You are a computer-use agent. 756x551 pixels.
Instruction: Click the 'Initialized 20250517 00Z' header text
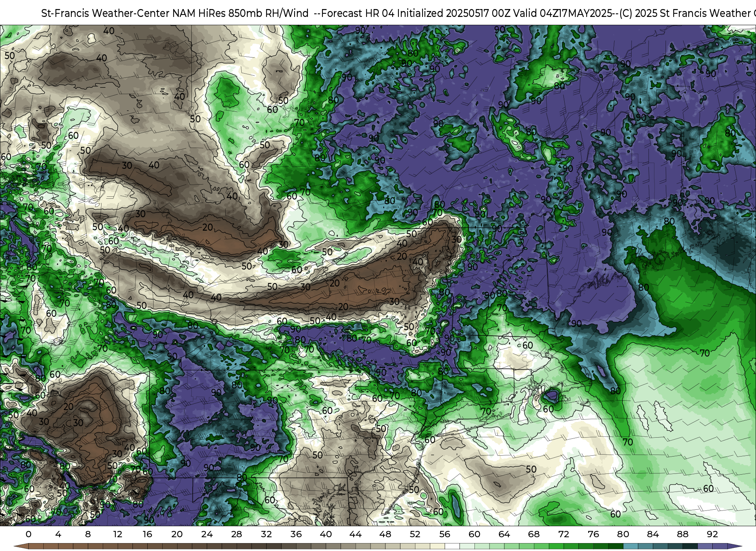[x=454, y=13]
